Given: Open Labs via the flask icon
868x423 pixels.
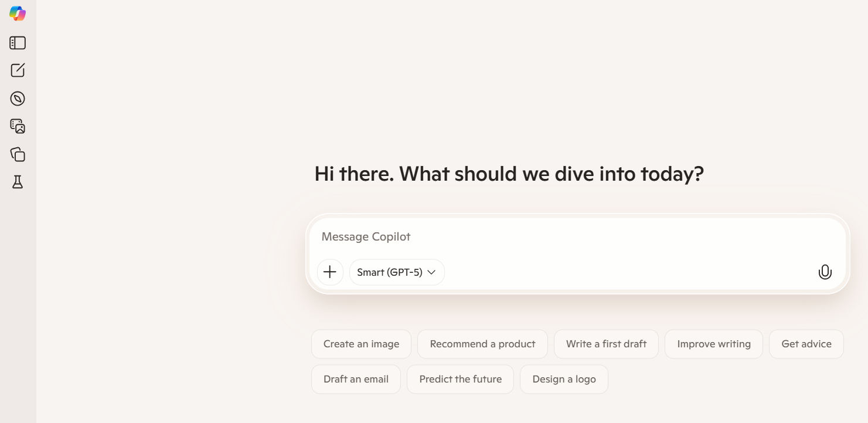Looking at the screenshot, I should [x=18, y=182].
